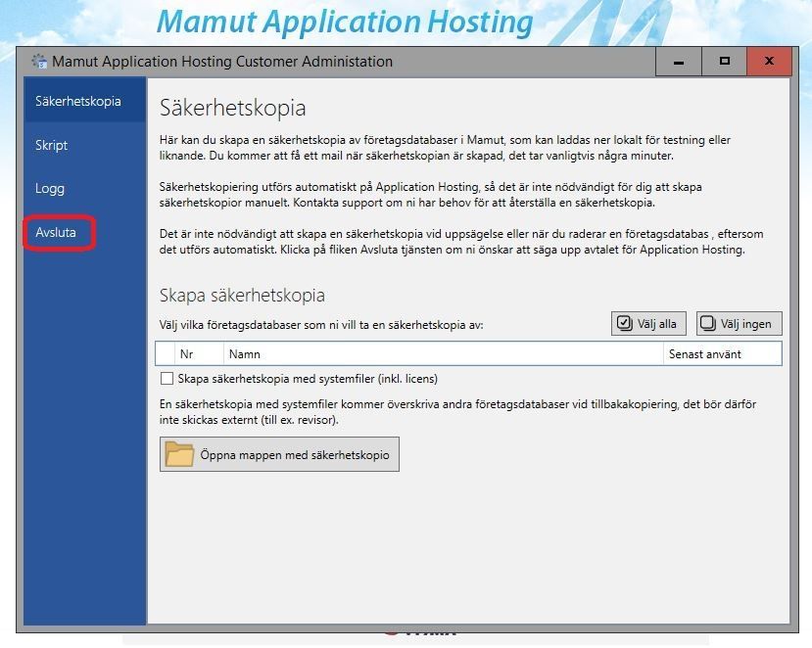The height and width of the screenshot is (648, 812).
Task: Enable Skapa säkerhetskopia med systemfiler checkbox
Action: point(167,379)
